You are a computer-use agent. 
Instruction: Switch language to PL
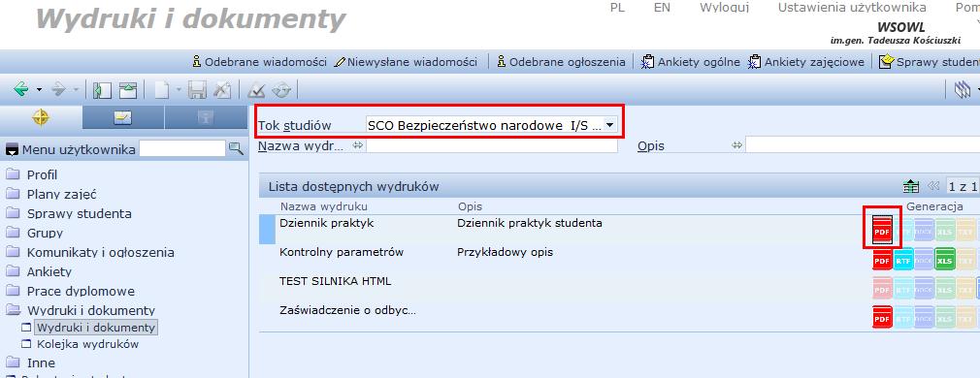click(617, 8)
